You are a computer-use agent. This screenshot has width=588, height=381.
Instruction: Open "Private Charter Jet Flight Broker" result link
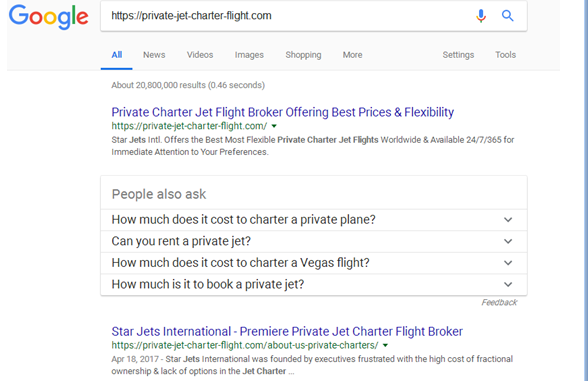tap(283, 112)
